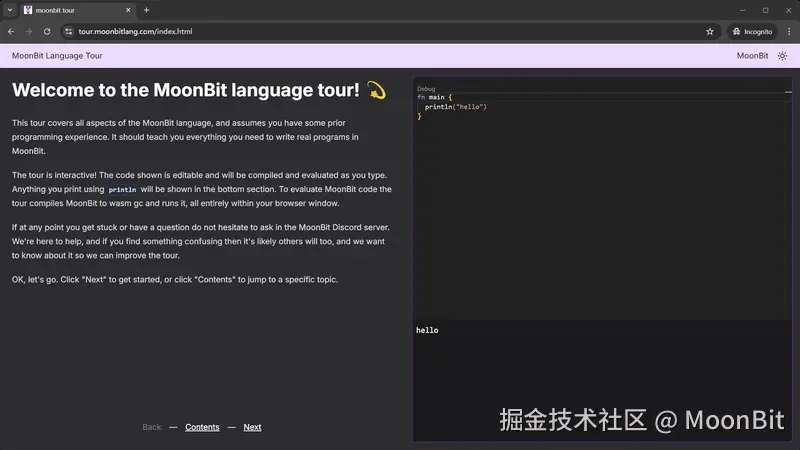Maximize the browser window
The width and height of the screenshot is (800, 450).
[x=765, y=10]
